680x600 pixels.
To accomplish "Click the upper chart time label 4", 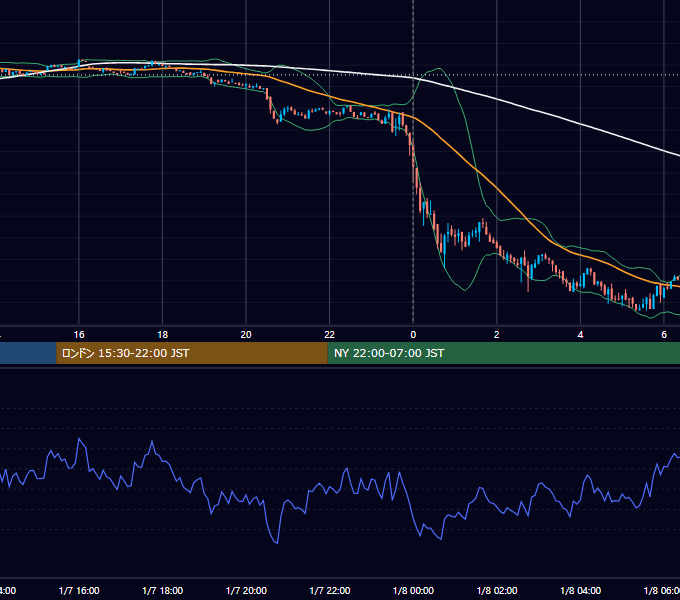I will (580, 335).
